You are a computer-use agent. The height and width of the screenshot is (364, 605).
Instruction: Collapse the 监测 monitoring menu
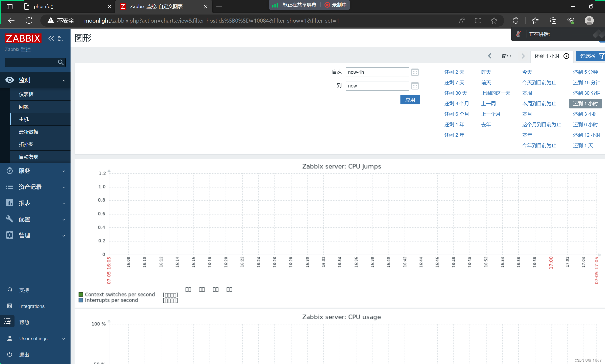[35, 80]
